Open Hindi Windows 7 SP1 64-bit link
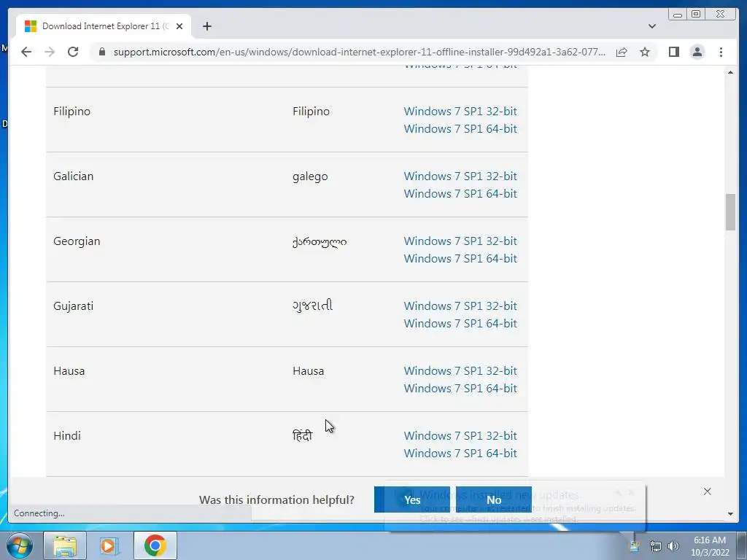 (460, 453)
